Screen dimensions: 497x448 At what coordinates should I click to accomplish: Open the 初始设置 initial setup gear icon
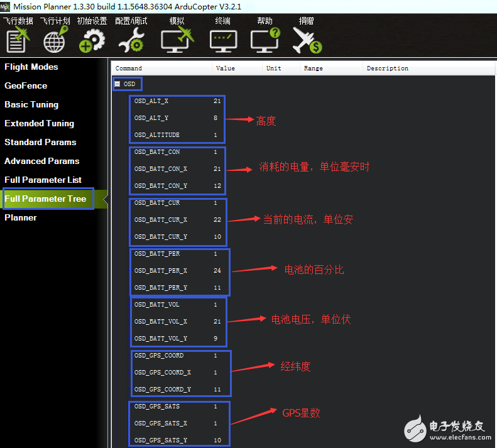(x=92, y=40)
